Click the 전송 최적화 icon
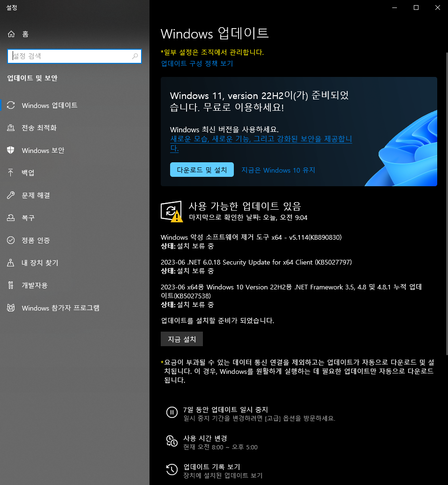This screenshot has height=485, width=448. (11, 128)
